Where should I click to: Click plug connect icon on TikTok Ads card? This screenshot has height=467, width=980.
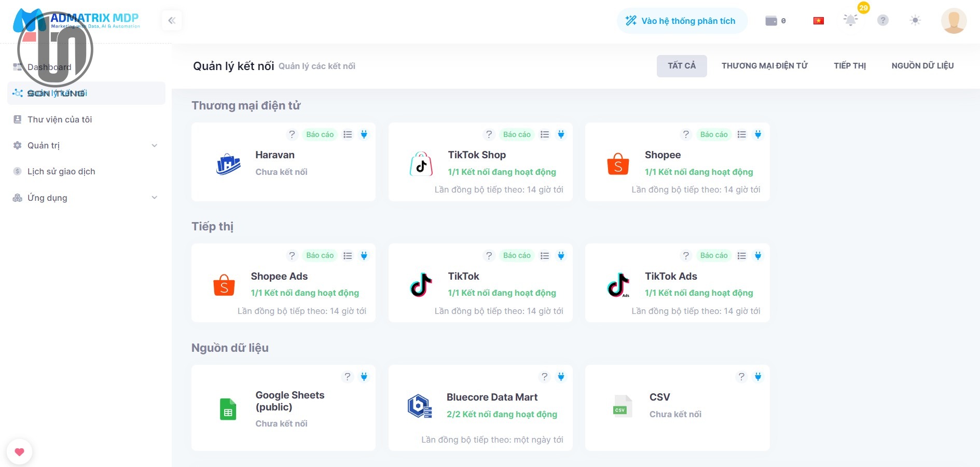[758, 255]
